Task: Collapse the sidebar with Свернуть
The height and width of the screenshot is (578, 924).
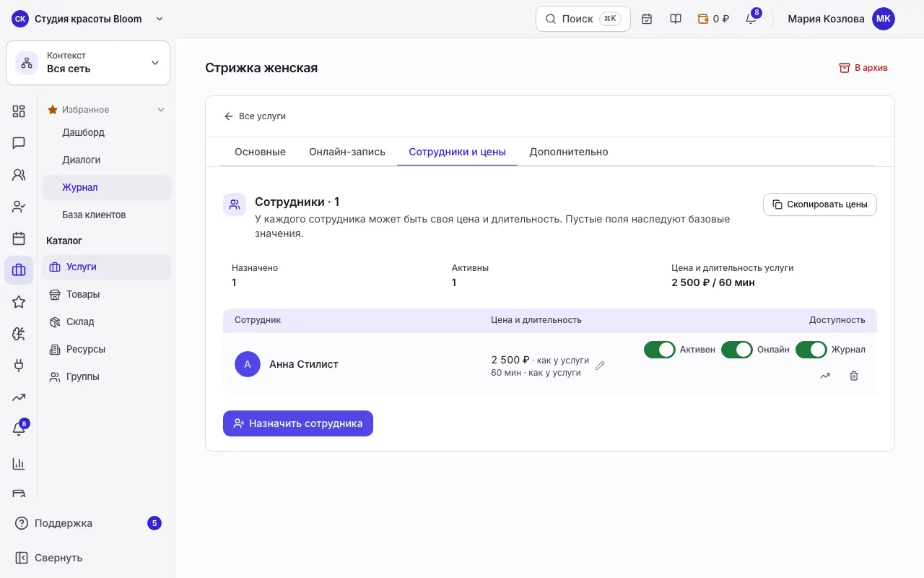Action: coord(88,558)
